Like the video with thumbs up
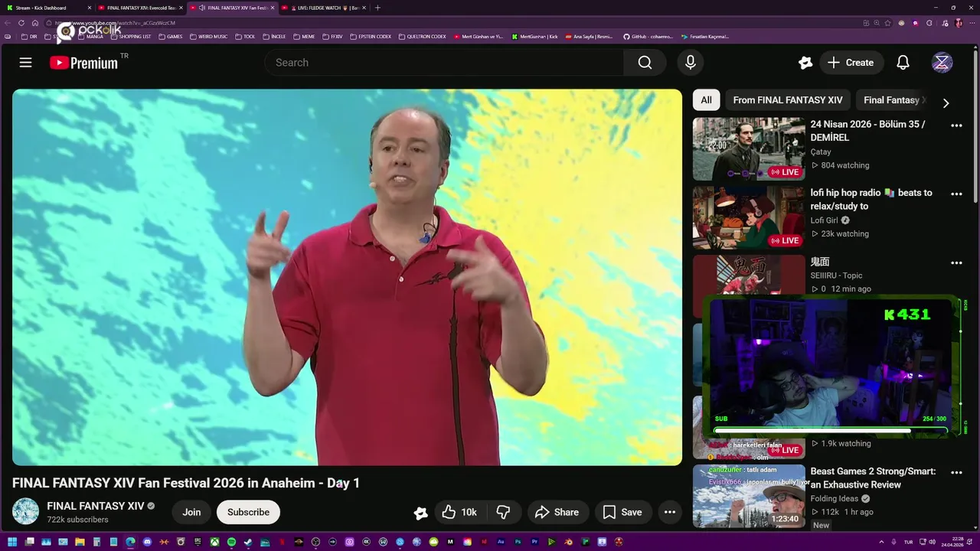The width and height of the screenshot is (980, 551). click(459, 512)
